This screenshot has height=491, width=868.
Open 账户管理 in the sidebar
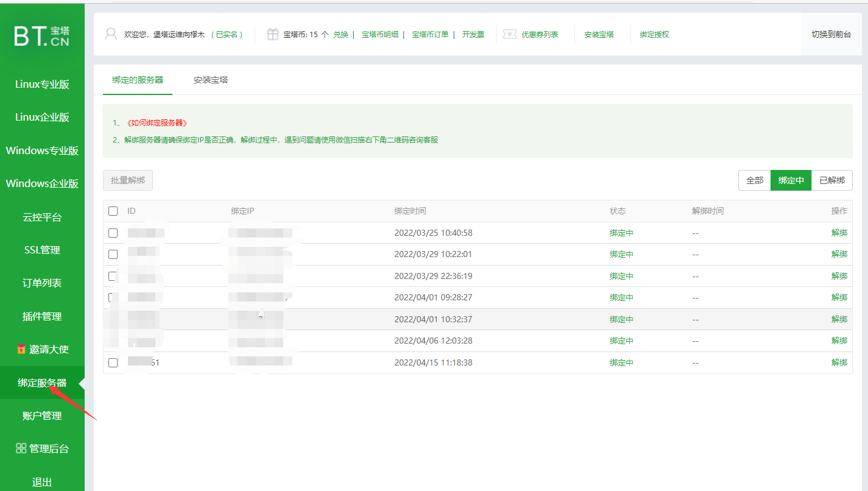[x=42, y=415]
